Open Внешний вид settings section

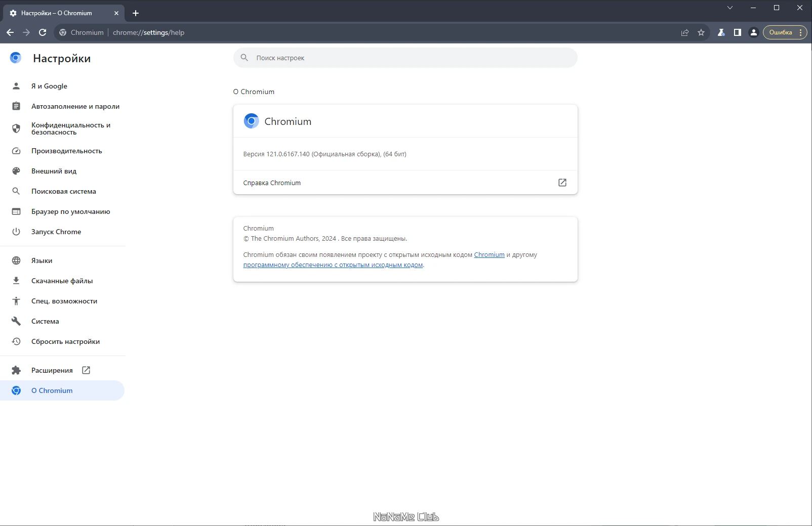tap(62, 171)
